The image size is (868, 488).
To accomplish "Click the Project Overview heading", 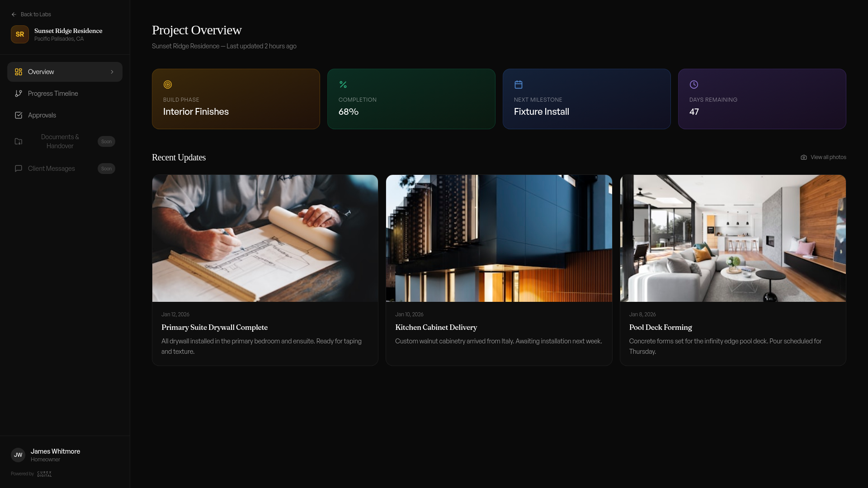I will coord(197,30).
